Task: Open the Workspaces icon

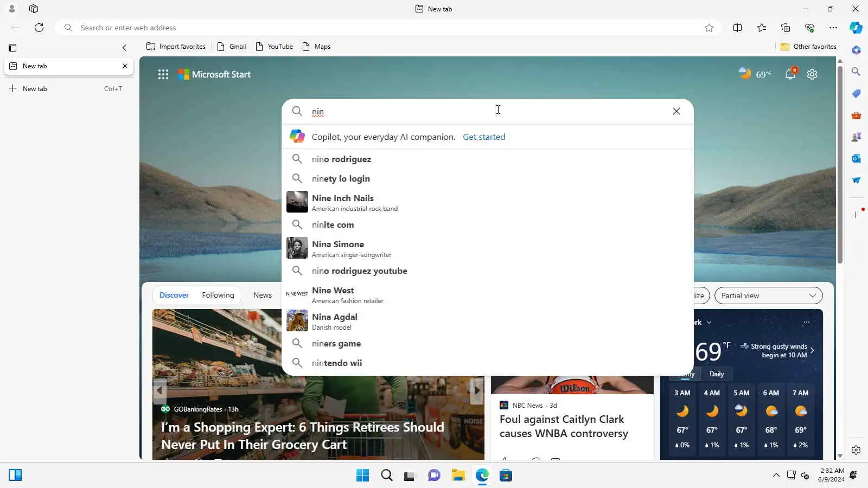Action: (x=34, y=9)
